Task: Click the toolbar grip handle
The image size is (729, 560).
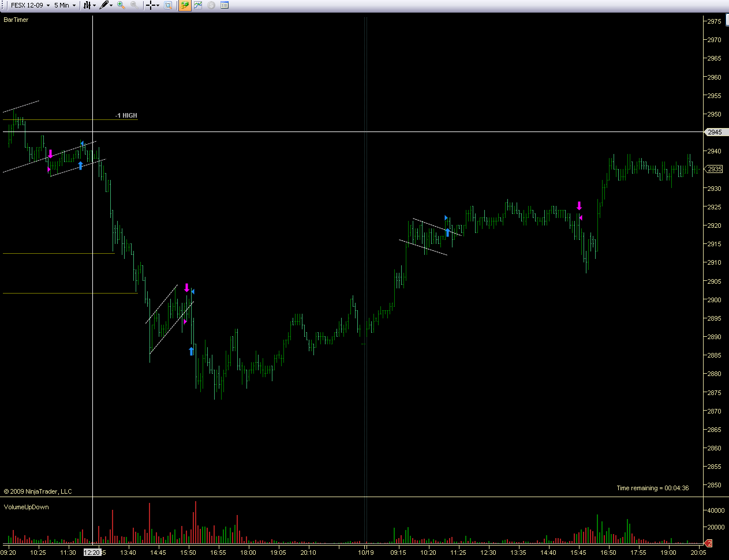Action: (x=3, y=5)
